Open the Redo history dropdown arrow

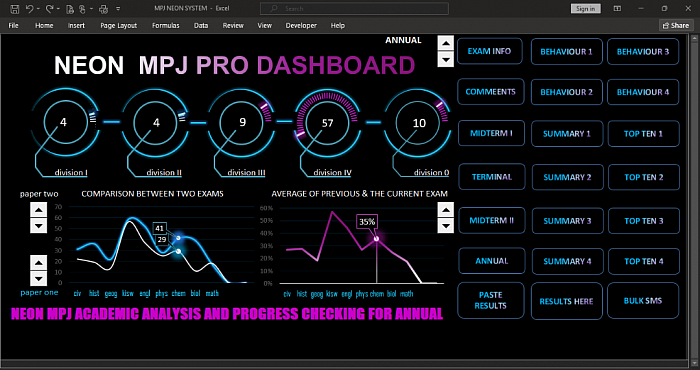(x=58, y=9)
